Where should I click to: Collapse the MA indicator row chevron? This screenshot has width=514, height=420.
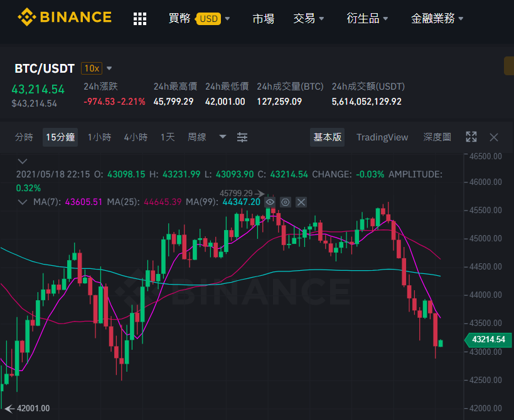click(23, 202)
